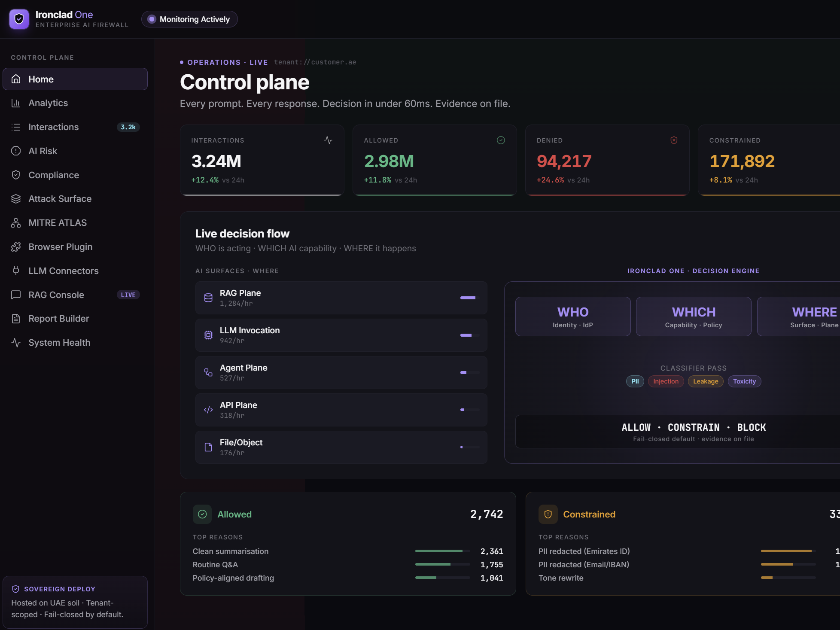Click the API Plane code icon
Viewport: 840px width, 630px height.
click(208, 410)
